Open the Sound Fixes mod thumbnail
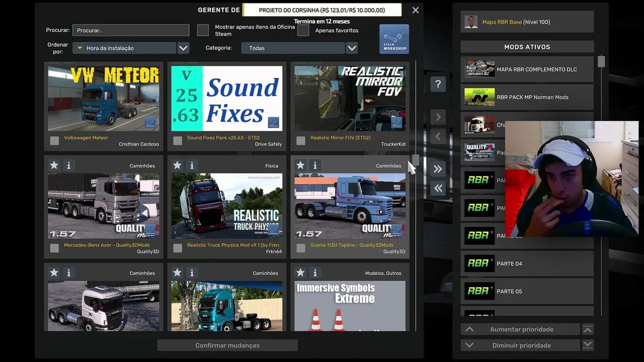The height and width of the screenshot is (362, 644). coord(227,99)
